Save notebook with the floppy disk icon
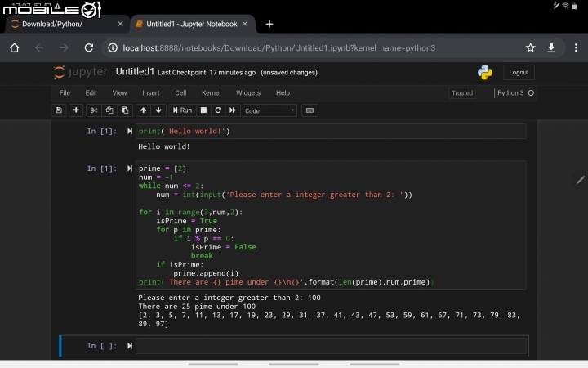Viewport: 588px width, 368px height. click(x=59, y=110)
